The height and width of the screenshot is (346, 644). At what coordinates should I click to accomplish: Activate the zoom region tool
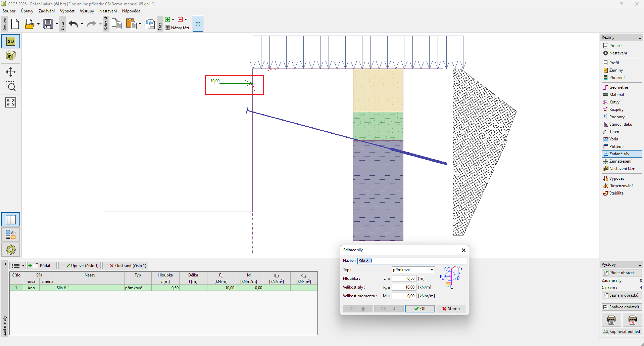(x=11, y=87)
